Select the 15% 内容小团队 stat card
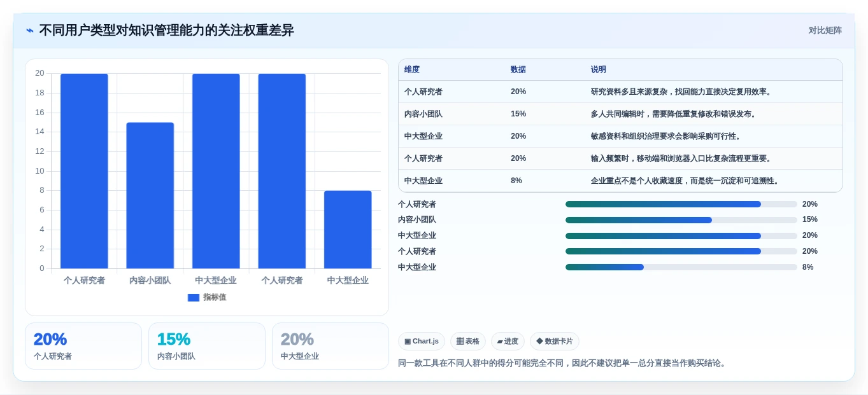 coord(207,346)
